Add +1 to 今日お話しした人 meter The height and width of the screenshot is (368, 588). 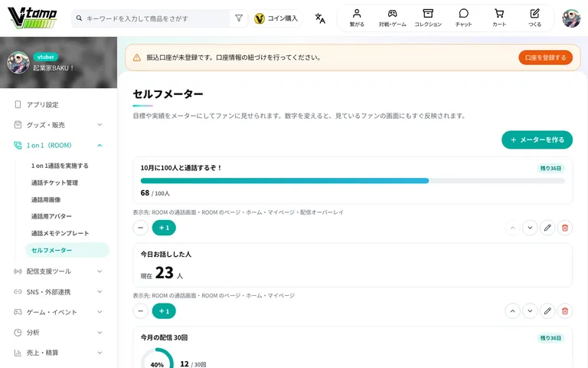point(164,311)
